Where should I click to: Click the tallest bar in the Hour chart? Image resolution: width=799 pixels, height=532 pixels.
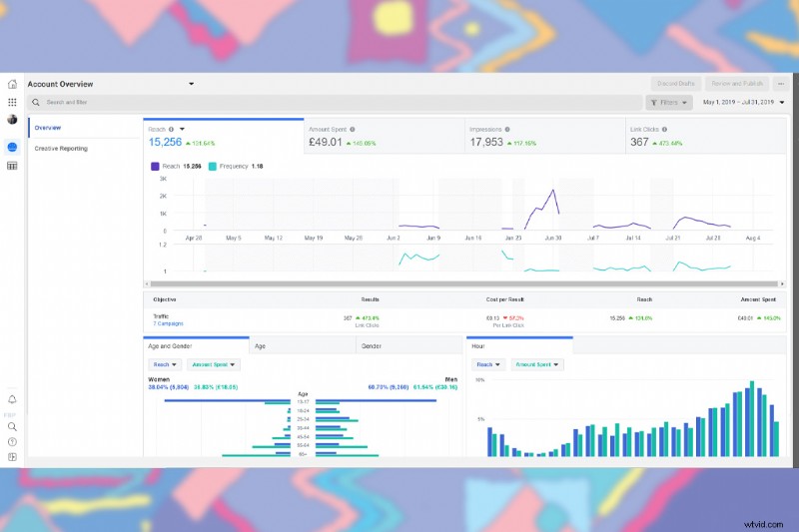click(x=752, y=418)
